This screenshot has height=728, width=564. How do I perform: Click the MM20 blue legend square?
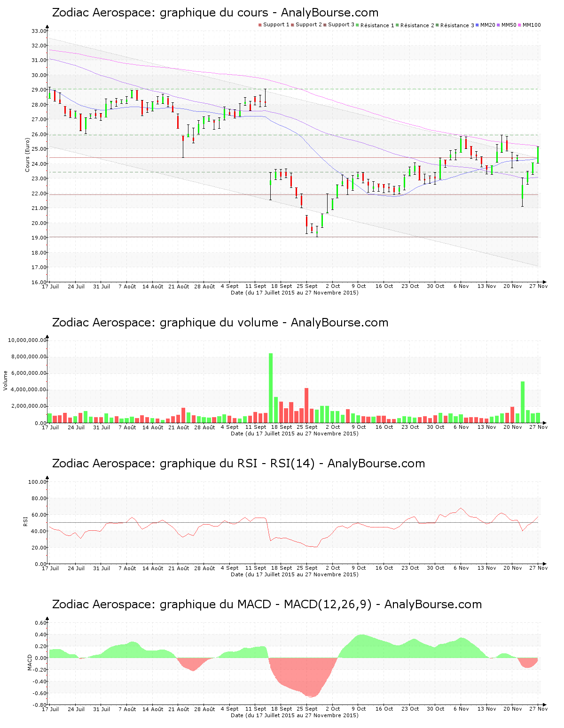click(x=478, y=25)
